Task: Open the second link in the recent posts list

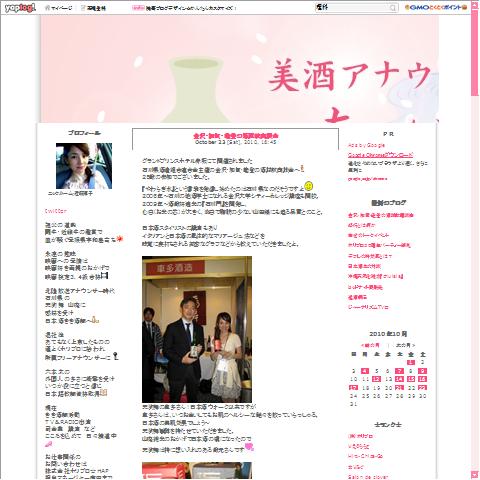Action: tap(361, 225)
